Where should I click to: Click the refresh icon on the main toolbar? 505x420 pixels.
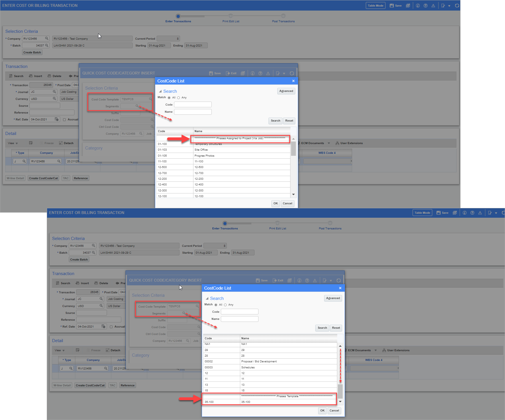point(457,5)
